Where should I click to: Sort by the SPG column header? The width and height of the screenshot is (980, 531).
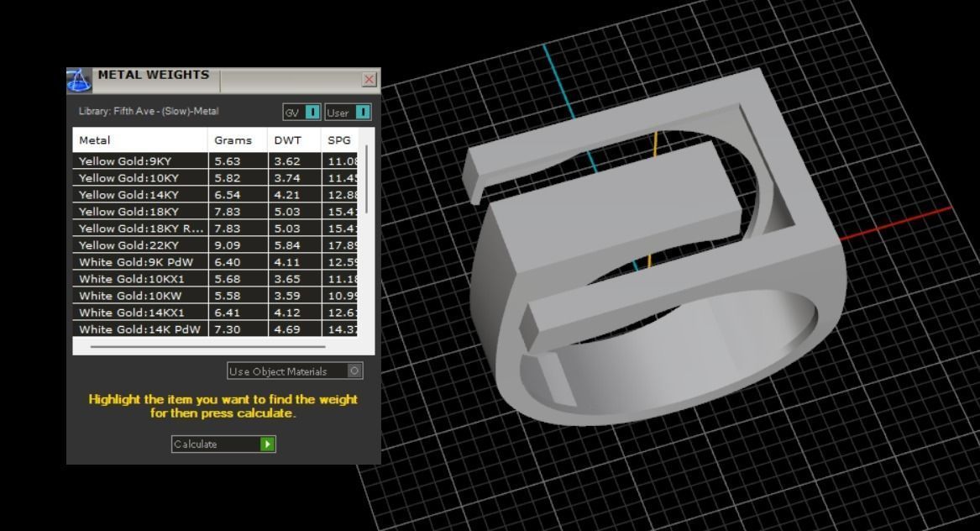tap(339, 140)
